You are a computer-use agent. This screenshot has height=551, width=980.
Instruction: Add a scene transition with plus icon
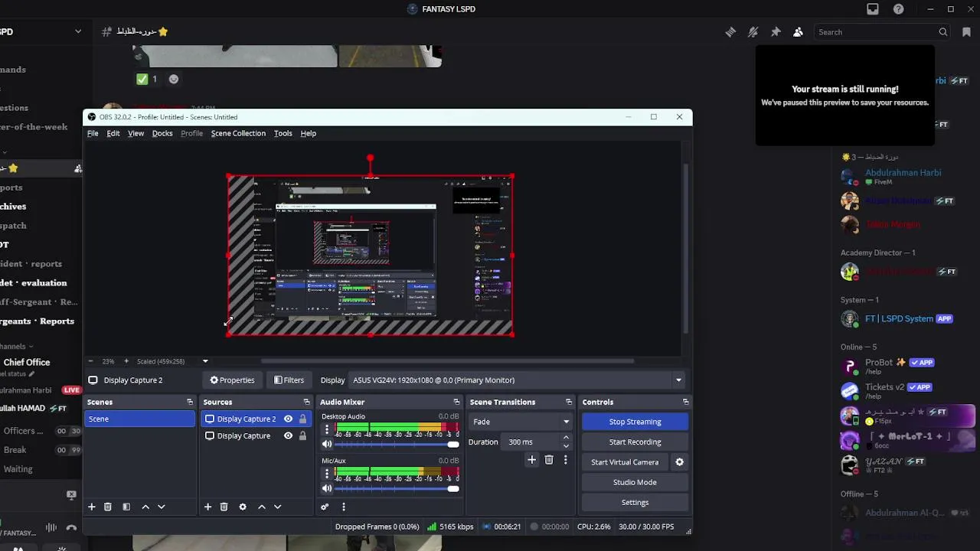[532, 459]
